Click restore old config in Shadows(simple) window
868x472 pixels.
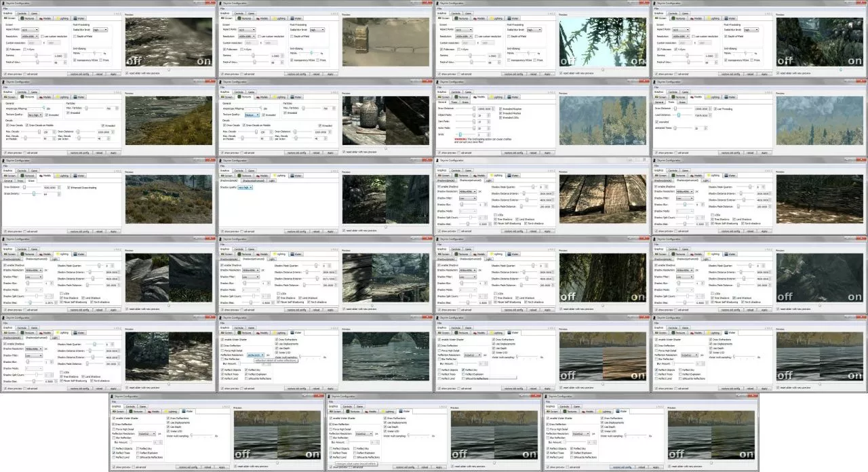tap(297, 231)
